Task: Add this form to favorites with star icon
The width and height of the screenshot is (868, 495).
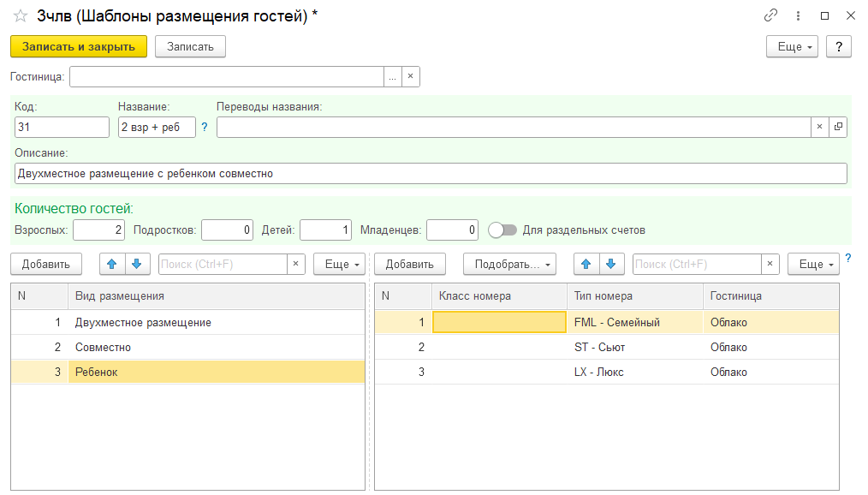Action: [21, 16]
